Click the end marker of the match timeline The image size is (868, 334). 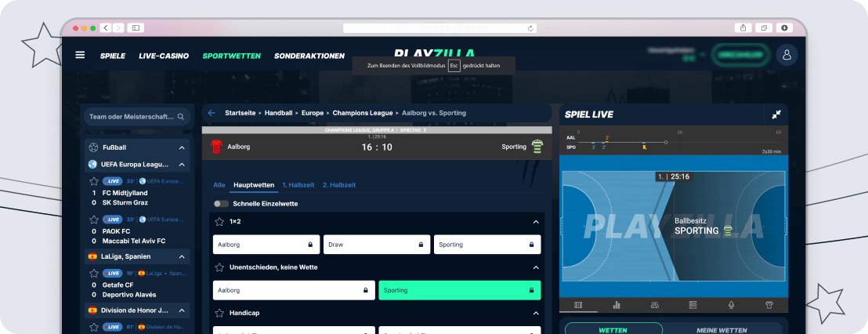pos(666,143)
